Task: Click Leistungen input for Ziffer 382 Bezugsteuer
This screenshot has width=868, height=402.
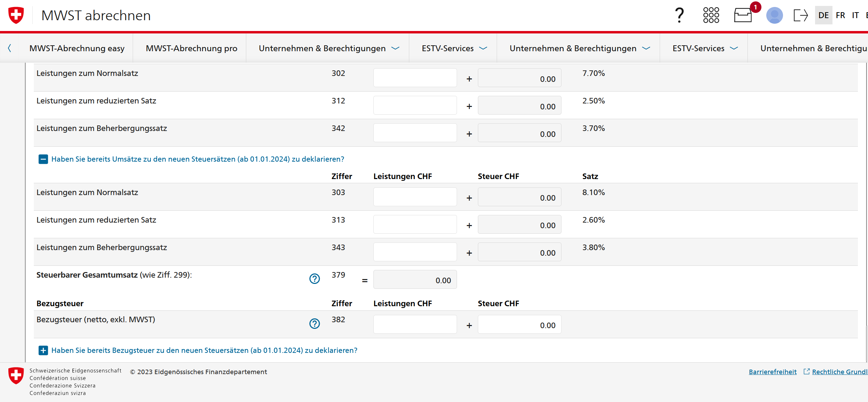Action: click(415, 324)
